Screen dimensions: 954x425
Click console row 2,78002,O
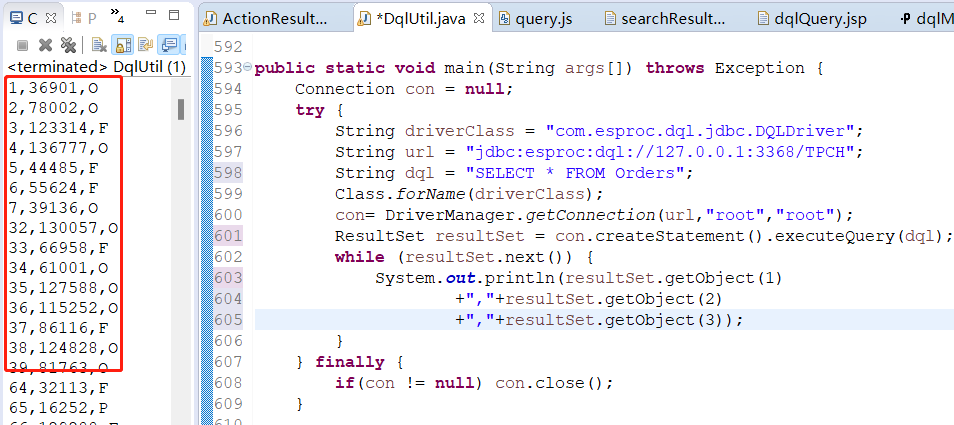(53, 108)
